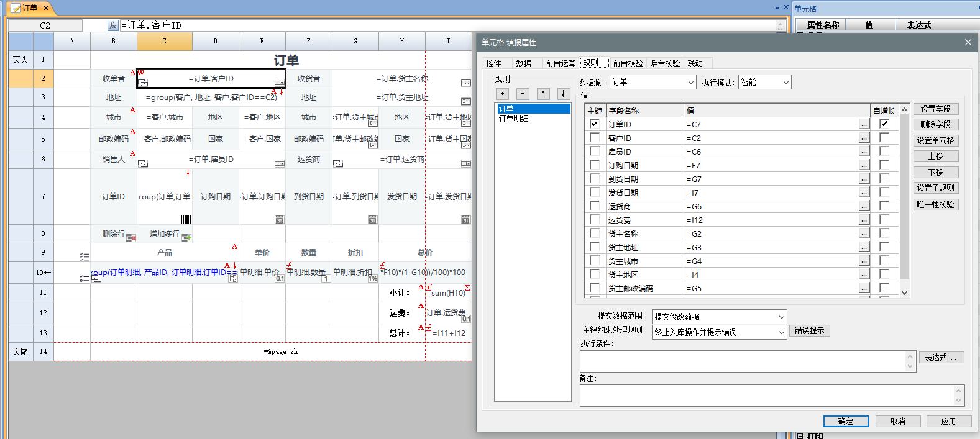Select 订单明细 in the rule list
The height and width of the screenshot is (439, 980).
[514, 119]
